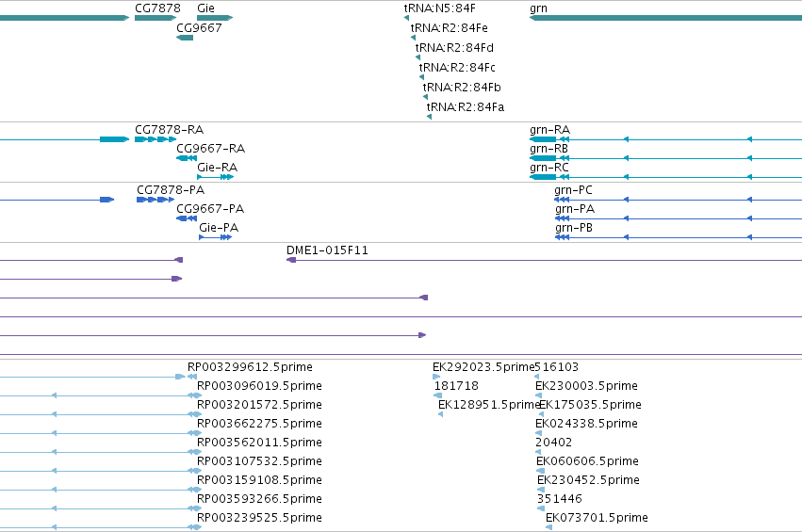Select the RP003159108.5prime EST label
Screen dimensions: 802x532
coord(259,480)
